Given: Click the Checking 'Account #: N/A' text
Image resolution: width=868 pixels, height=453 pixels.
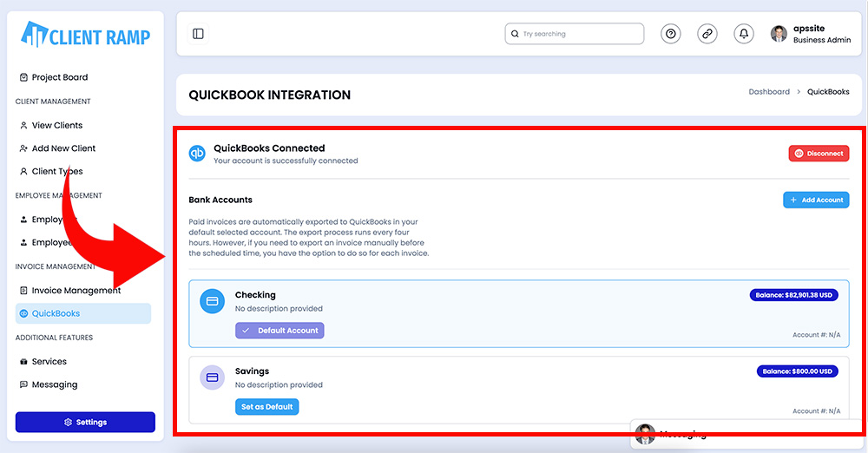Looking at the screenshot, I should [x=817, y=335].
